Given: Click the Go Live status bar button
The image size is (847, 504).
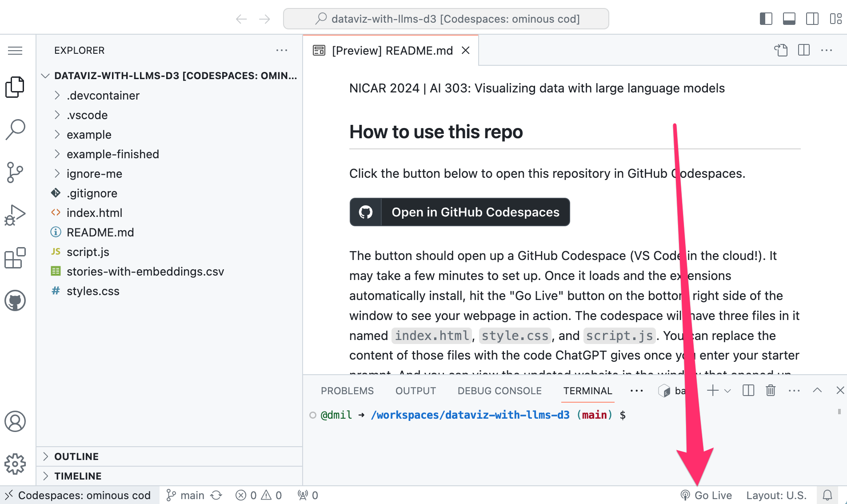Looking at the screenshot, I should pos(706,495).
